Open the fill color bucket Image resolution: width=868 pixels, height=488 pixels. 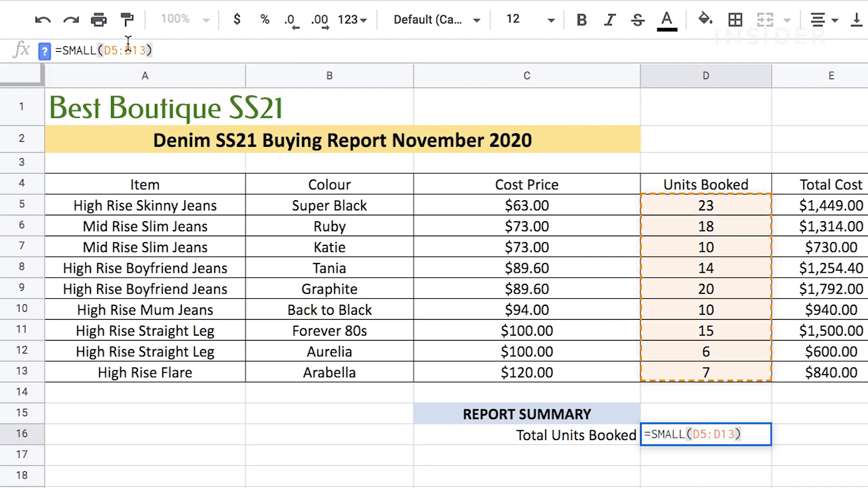click(x=705, y=19)
